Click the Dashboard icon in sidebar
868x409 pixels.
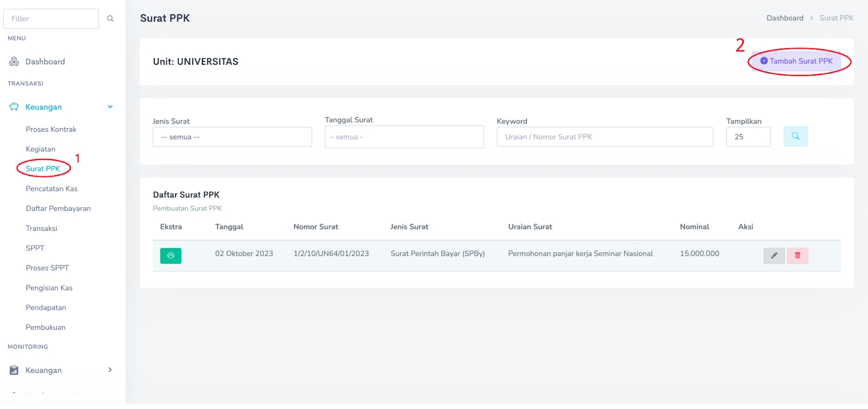pos(14,62)
